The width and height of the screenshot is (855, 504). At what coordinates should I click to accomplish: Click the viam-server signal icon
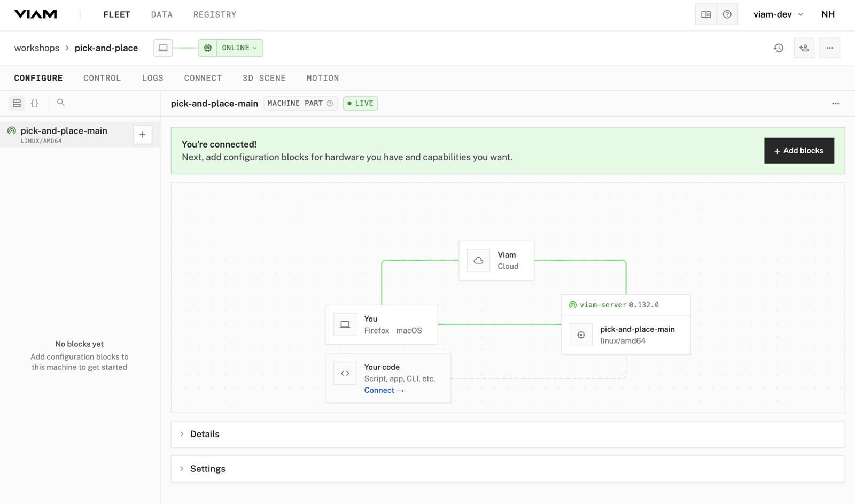[x=573, y=305]
